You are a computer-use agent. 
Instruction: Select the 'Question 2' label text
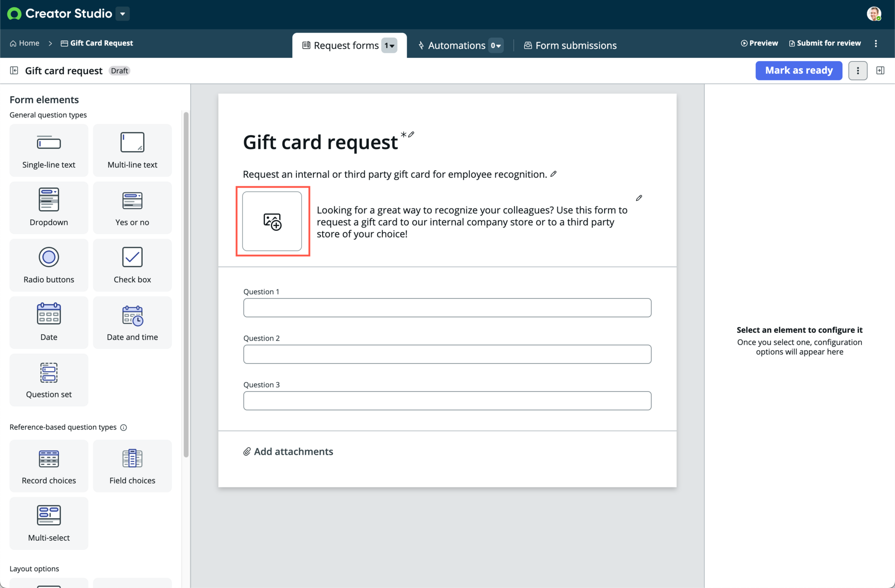[261, 338]
